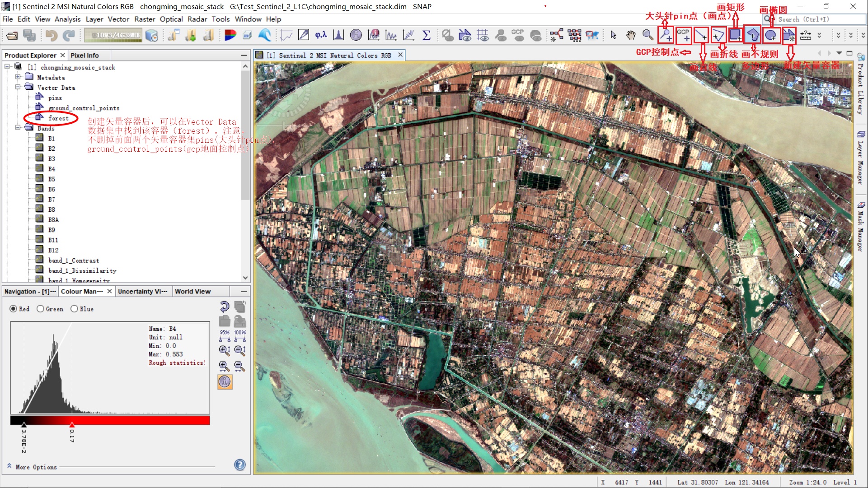This screenshot has width=868, height=488.
Task: Select the pin placing tool
Action: (666, 35)
